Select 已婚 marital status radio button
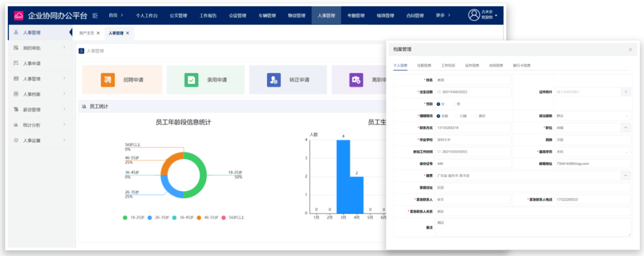Image resolution: width=644 pixels, height=256 pixels. pyautogui.click(x=457, y=115)
